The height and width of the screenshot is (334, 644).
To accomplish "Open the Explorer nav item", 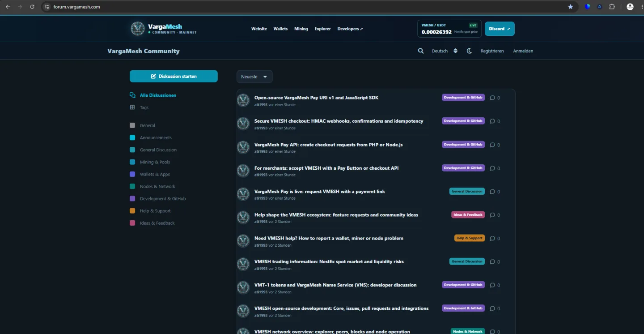I will click(x=322, y=29).
